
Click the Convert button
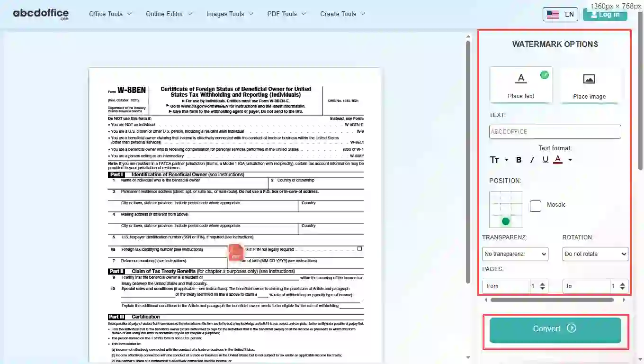(555, 330)
